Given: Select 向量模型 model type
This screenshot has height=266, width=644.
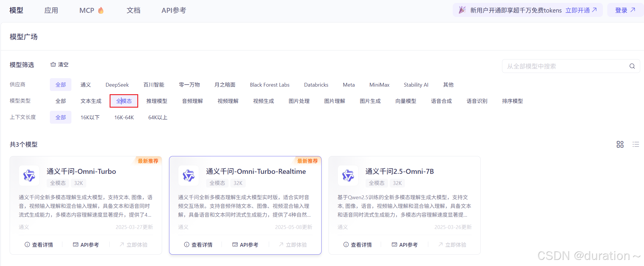Looking at the screenshot, I should pyautogui.click(x=406, y=101).
